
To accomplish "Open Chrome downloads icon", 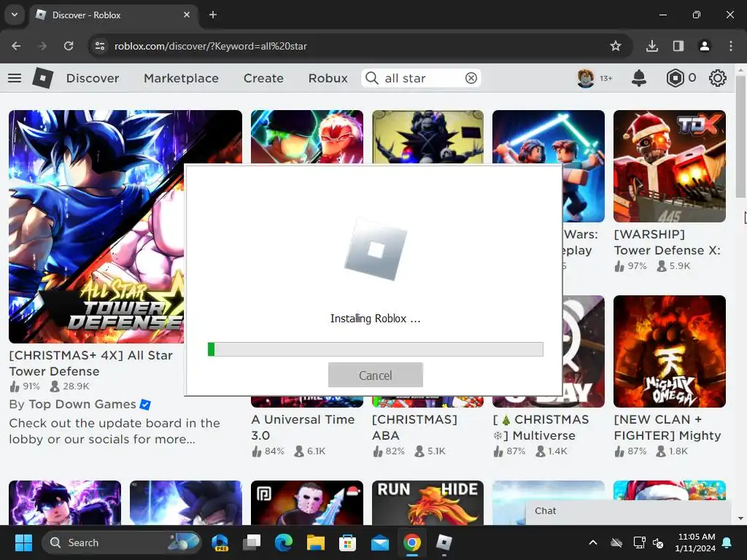I will pyautogui.click(x=651, y=46).
